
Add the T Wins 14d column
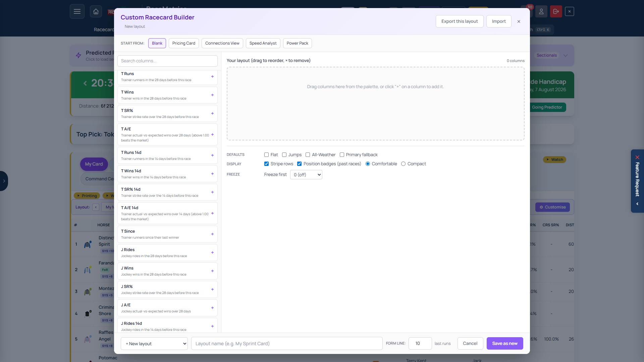(x=212, y=174)
